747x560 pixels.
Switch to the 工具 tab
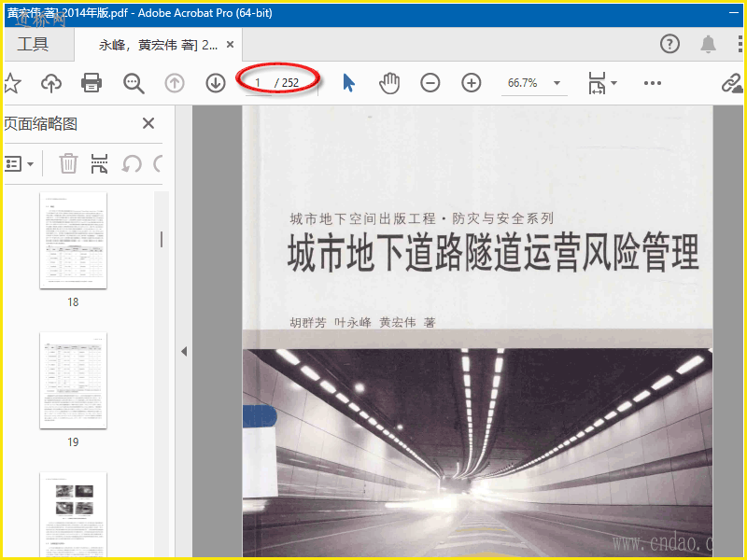33,44
